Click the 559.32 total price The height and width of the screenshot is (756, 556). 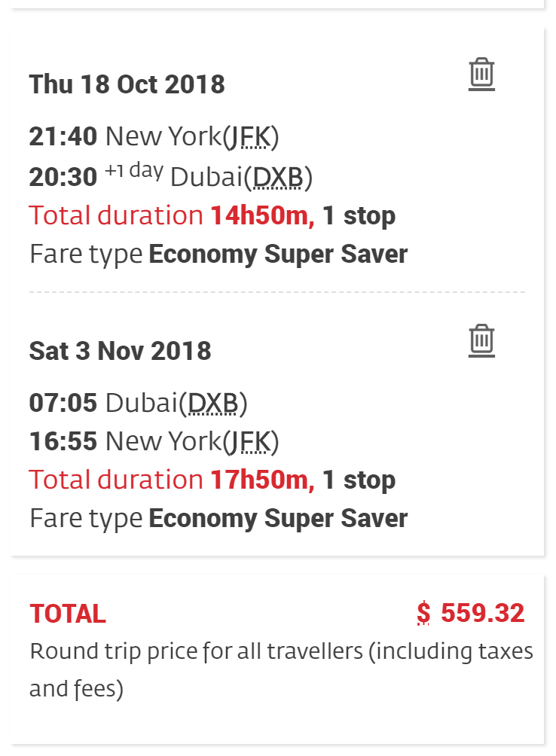coord(482,613)
